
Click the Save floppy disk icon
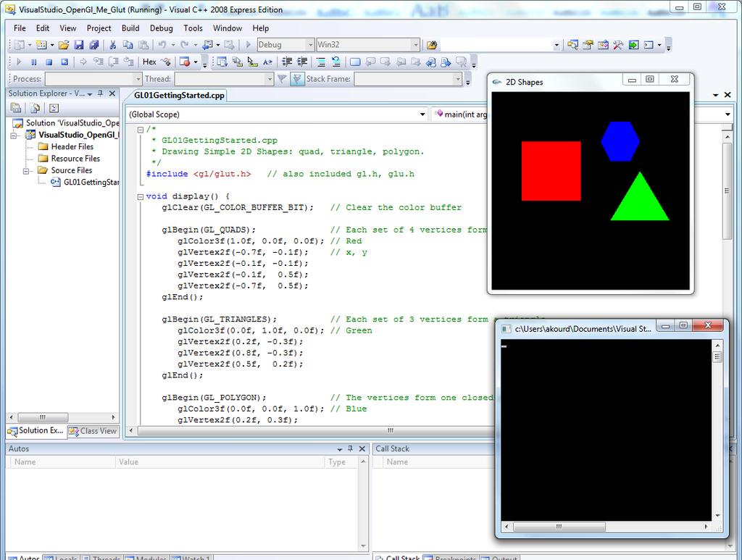[x=79, y=45]
